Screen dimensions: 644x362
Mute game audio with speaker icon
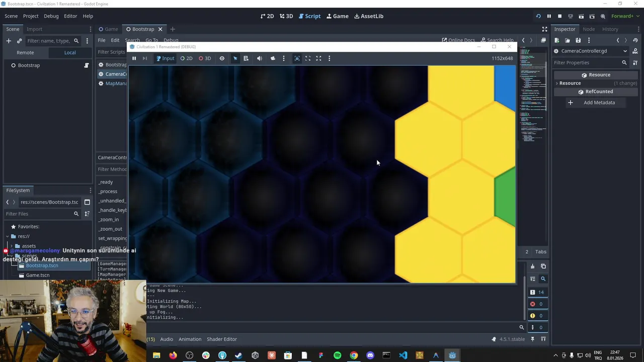[260, 58]
